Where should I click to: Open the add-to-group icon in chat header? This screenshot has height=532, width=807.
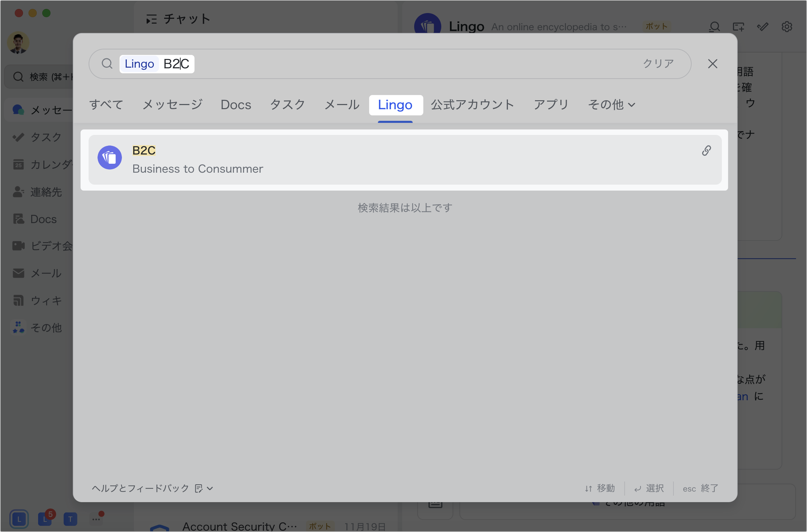(738, 27)
